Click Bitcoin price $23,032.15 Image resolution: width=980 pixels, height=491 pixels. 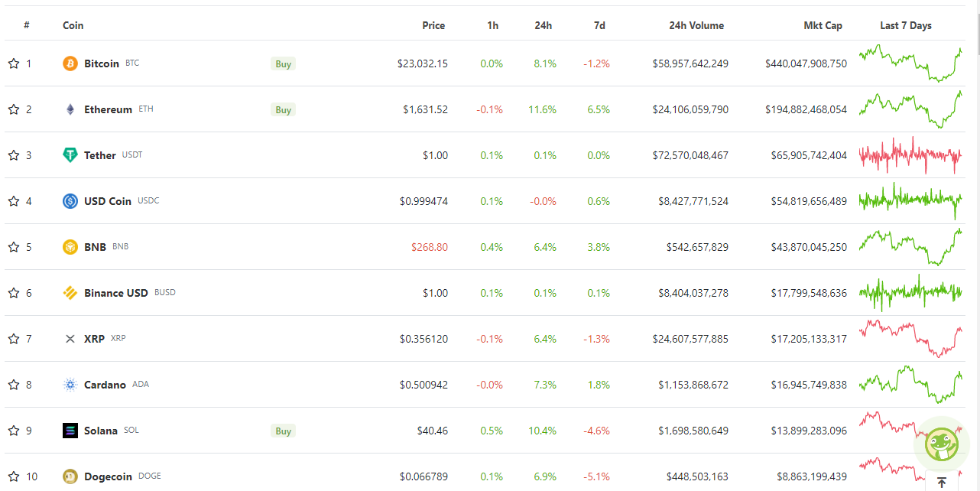point(423,63)
